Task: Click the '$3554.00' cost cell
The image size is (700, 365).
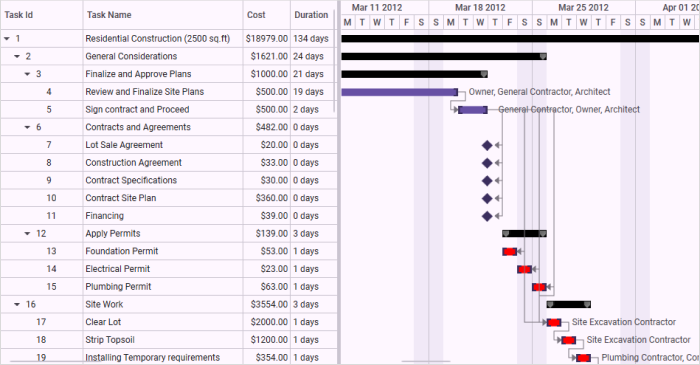Action: click(267, 304)
